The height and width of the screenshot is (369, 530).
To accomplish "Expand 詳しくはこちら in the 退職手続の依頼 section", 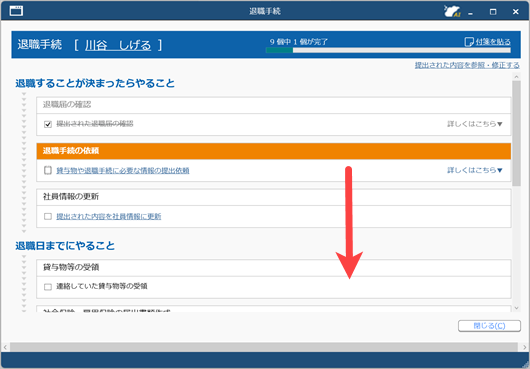I will tap(475, 170).
